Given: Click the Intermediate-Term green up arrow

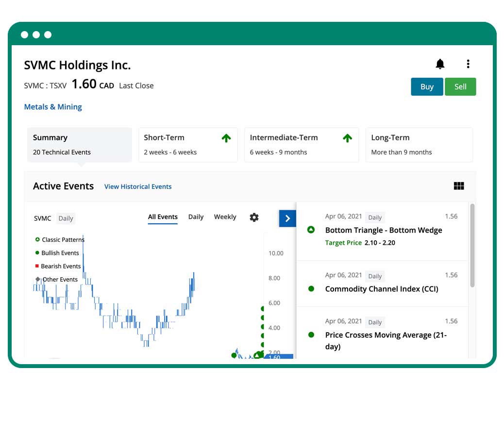Looking at the screenshot, I should point(347,138).
